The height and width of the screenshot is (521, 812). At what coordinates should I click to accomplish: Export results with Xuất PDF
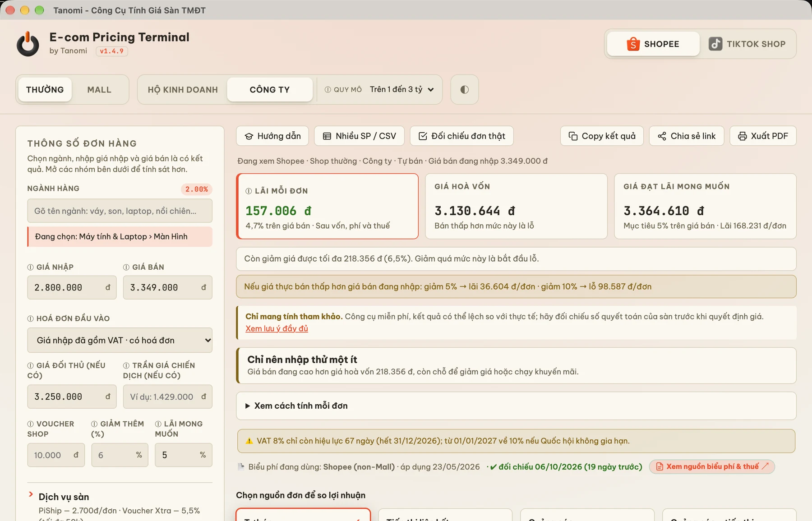(763, 136)
